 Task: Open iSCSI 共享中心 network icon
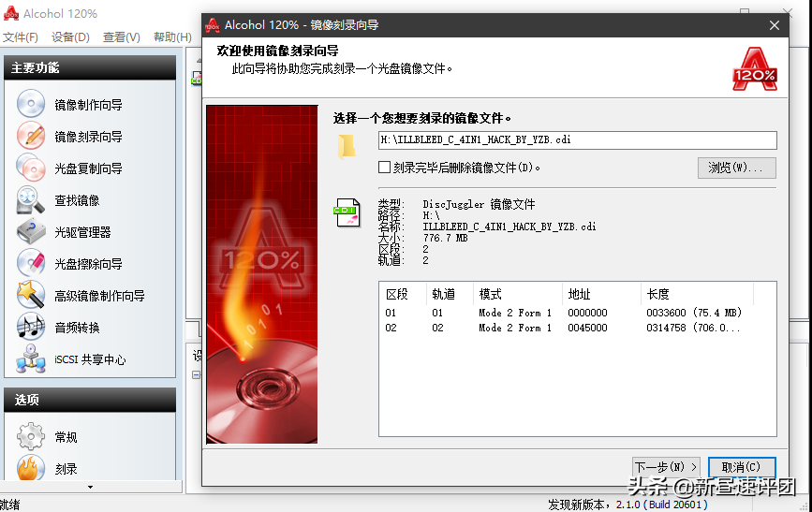[31, 359]
